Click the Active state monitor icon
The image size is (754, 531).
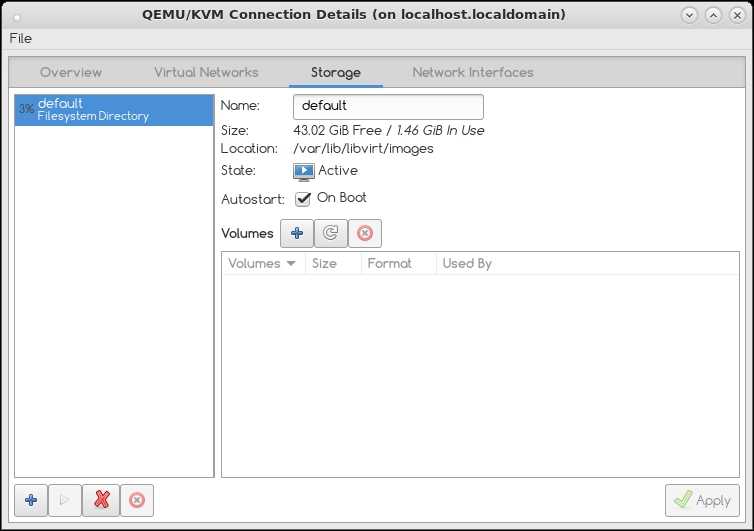coord(304,172)
